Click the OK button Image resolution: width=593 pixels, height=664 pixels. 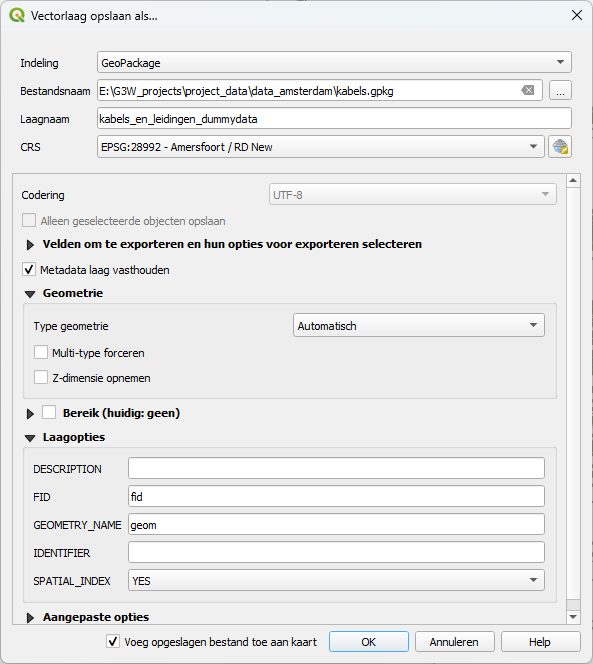[x=369, y=642]
